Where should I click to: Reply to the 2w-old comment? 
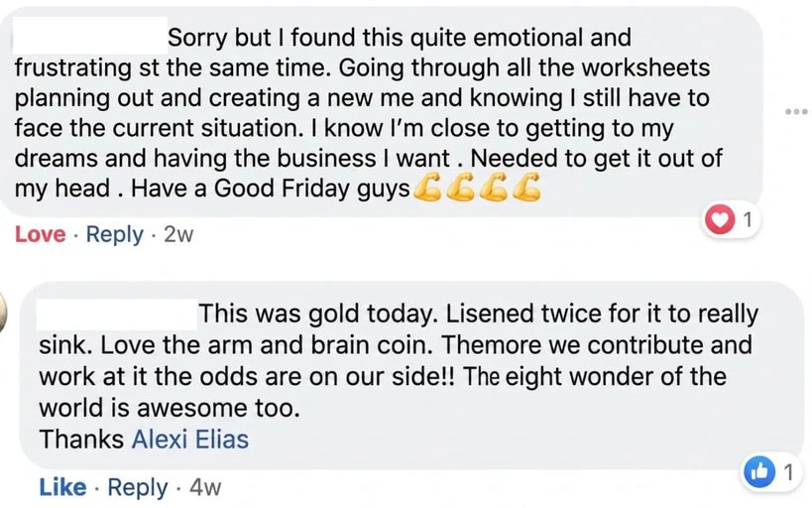(x=114, y=235)
